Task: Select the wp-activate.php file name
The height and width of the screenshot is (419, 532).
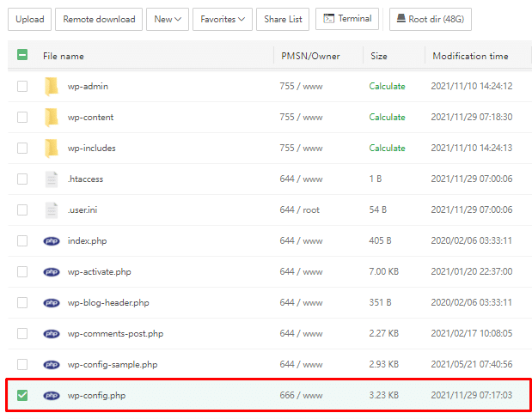Action: point(100,272)
